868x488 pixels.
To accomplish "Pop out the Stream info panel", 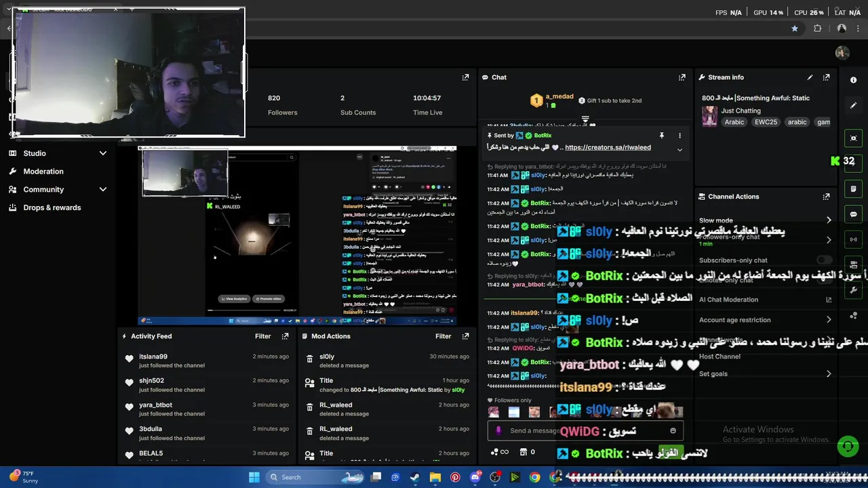I will [826, 77].
